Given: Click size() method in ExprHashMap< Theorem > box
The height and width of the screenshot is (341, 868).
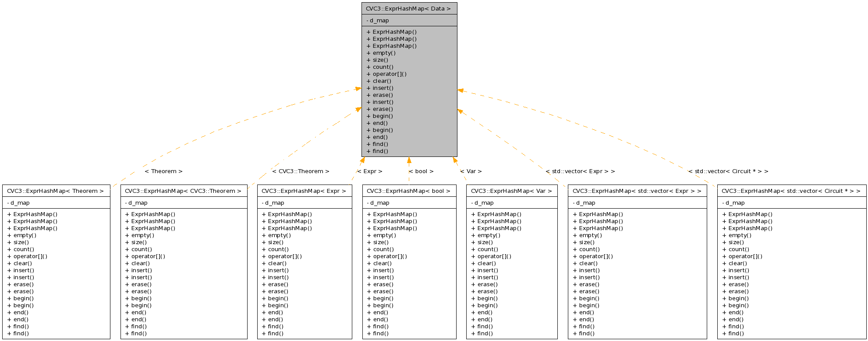Looking at the screenshot, I should 21,242.
